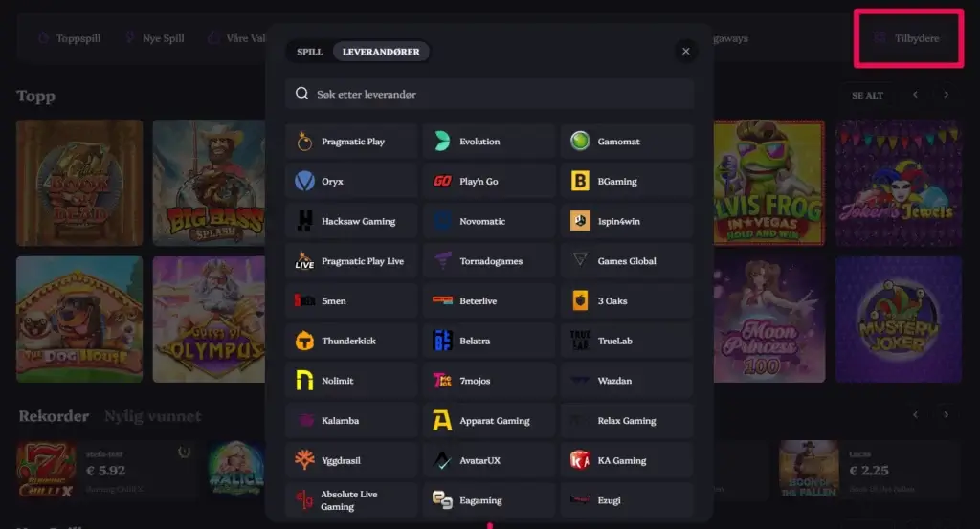Select the KA Gaming red icon
The width and height of the screenshot is (980, 529).
point(580,460)
